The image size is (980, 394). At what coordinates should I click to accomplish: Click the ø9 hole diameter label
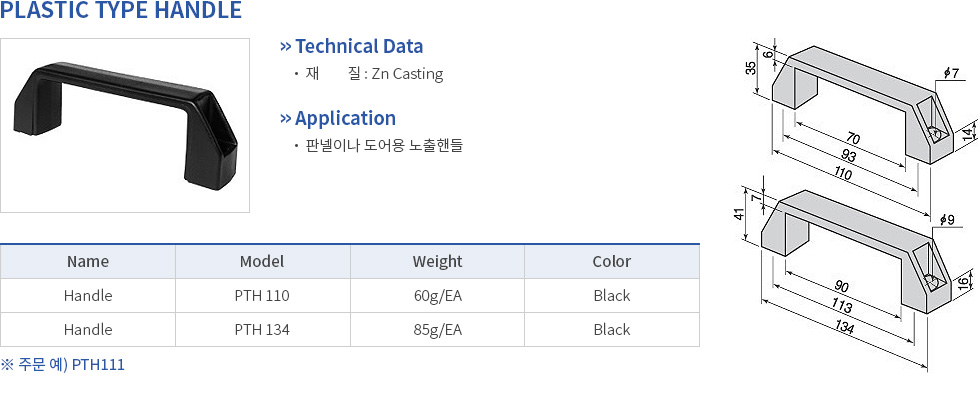946,220
